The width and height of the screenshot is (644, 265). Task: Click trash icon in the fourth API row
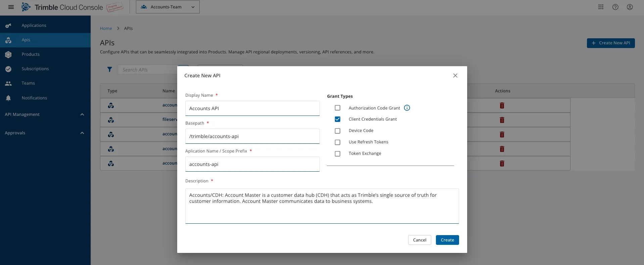pyautogui.click(x=502, y=149)
